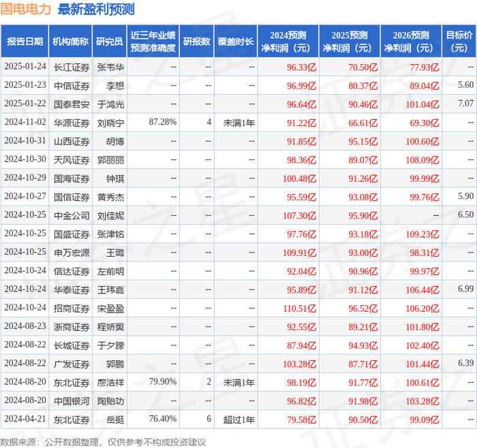Select the 报告日期 column header

click(x=25, y=42)
